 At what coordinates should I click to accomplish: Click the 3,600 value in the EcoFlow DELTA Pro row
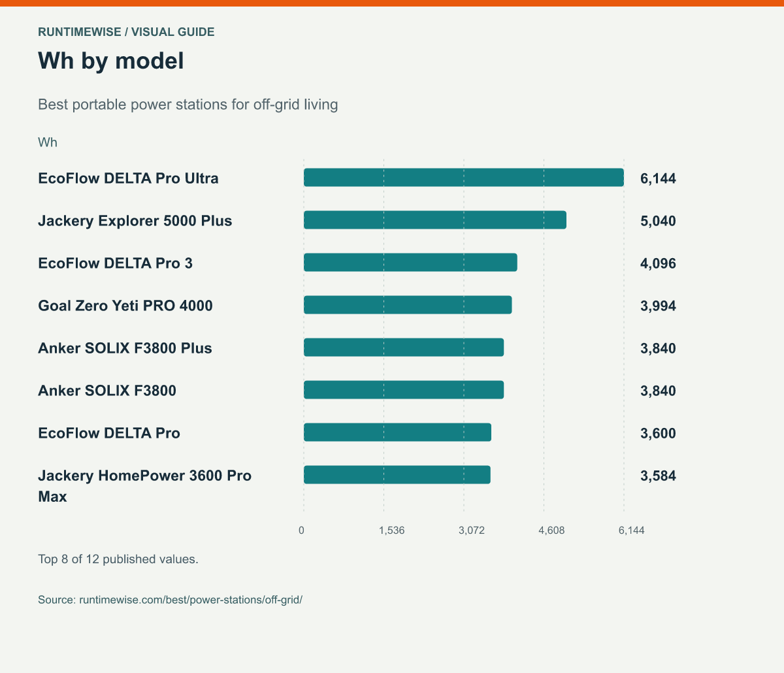tap(658, 433)
